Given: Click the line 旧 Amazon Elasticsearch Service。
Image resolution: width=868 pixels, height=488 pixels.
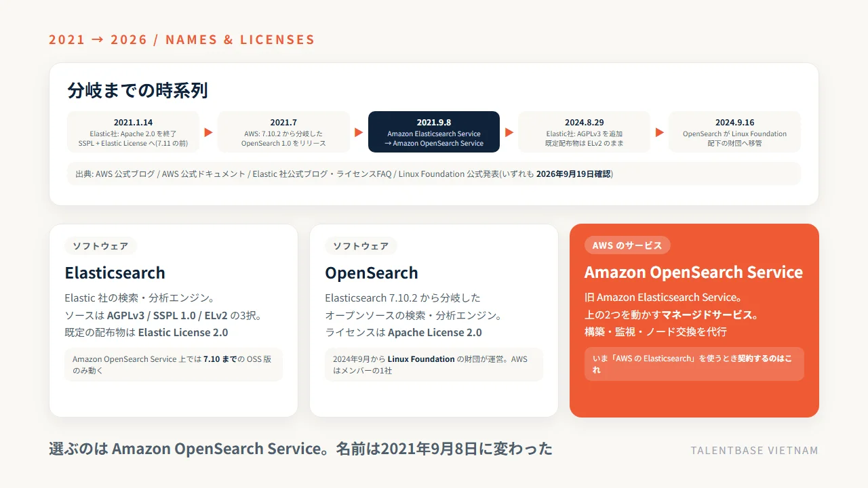Looking at the screenshot, I should click(663, 298).
